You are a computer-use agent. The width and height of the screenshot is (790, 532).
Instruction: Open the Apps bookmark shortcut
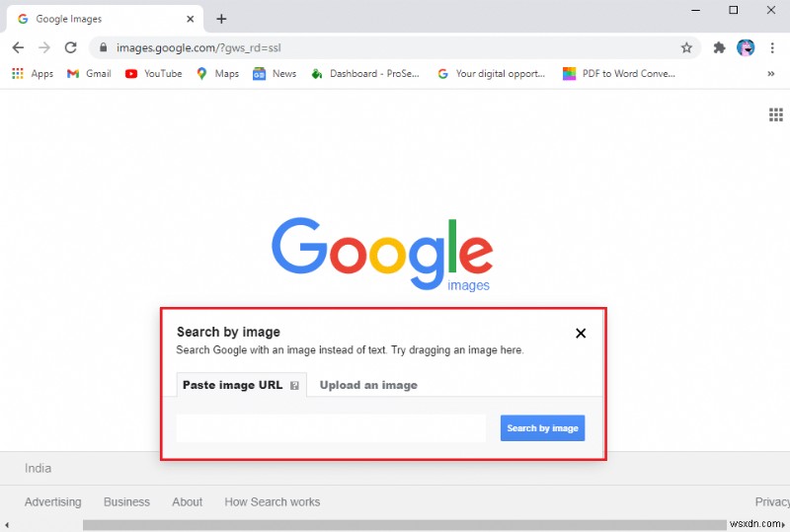tap(33, 74)
